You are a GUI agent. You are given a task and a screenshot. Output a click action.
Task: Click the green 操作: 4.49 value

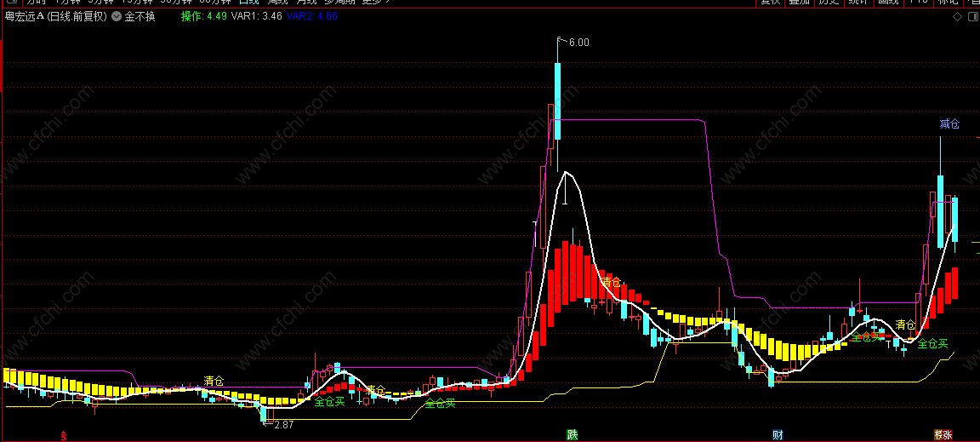pos(204,16)
